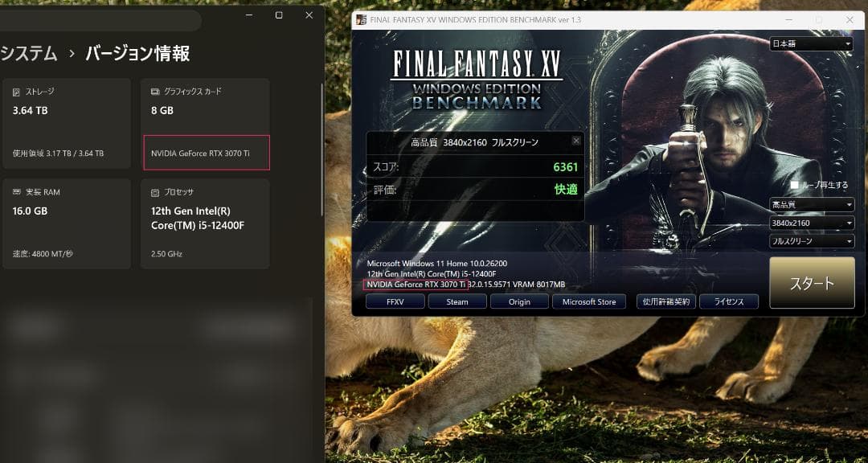Screen dimensions: 868x463
Task: Open the Steam store button
Action: pos(457,301)
